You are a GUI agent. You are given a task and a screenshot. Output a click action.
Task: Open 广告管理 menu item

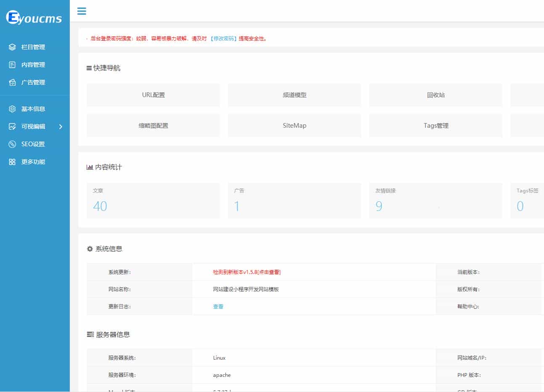tap(35, 82)
